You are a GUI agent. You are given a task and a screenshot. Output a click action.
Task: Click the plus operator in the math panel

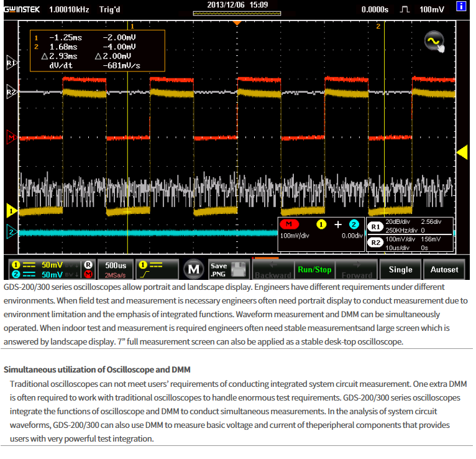coord(338,225)
